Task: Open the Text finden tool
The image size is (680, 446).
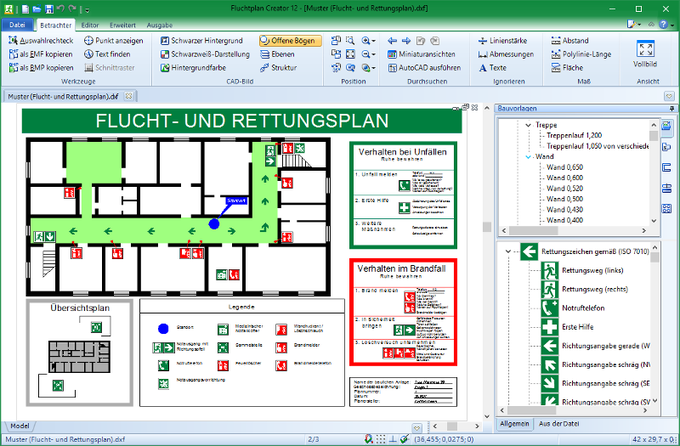Action: click(x=107, y=54)
